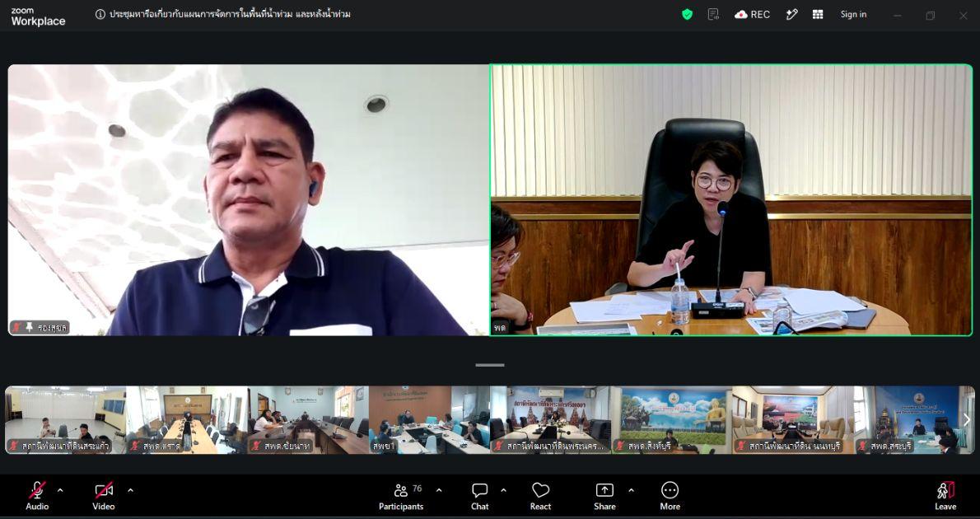The width and height of the screenshot is (980, 519).
Task: Open the annotation pen tool icon
Action: [792, 14]
